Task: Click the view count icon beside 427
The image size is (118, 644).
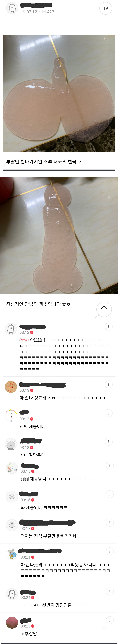Action: click(44, 12)
